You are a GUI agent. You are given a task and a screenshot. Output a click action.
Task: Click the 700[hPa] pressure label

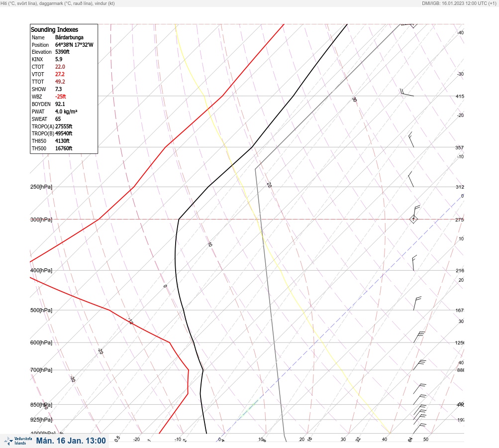point(41,370)
